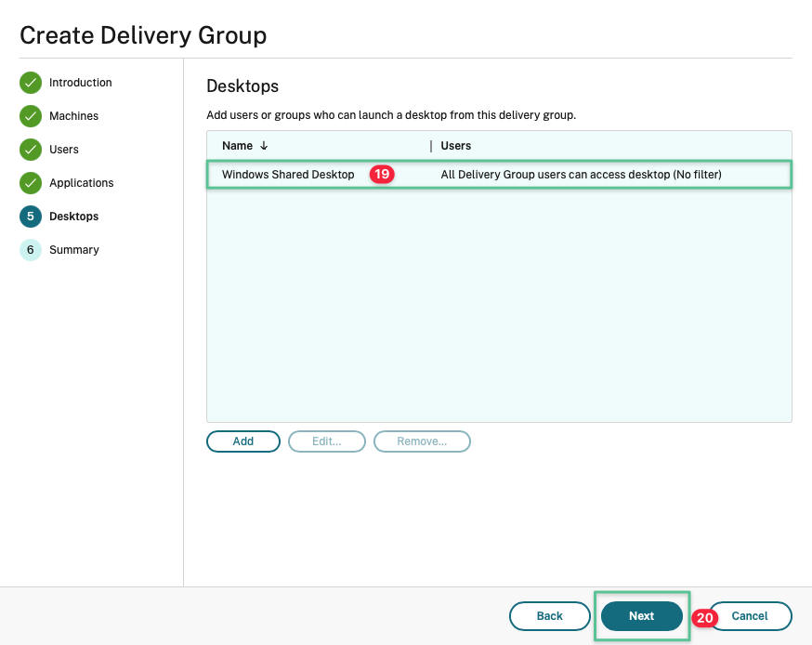This screenshot has width=812, height=645.
Task: Click the Desktops step number 5 icon
Action: click(x=31, y=217)
